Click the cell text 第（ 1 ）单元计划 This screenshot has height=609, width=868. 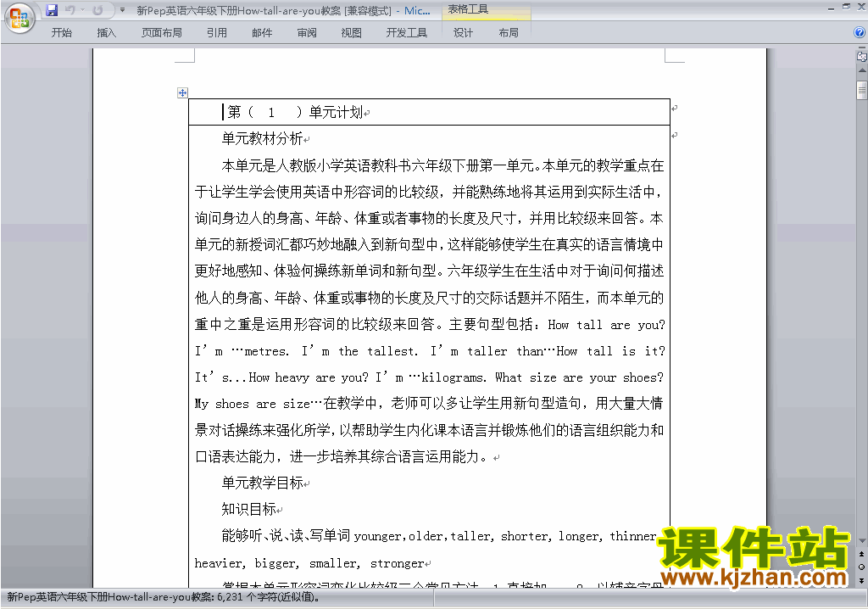click(295, 113)
